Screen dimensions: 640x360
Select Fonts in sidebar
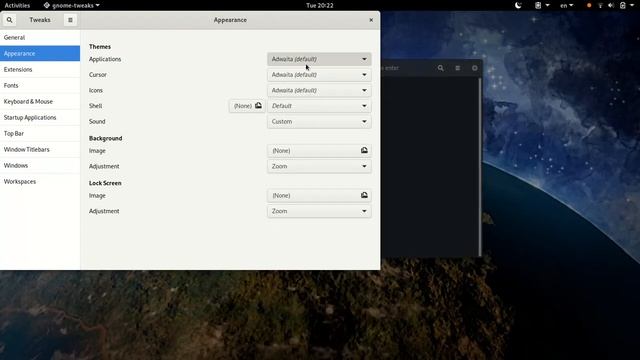[x=40, y=85]
